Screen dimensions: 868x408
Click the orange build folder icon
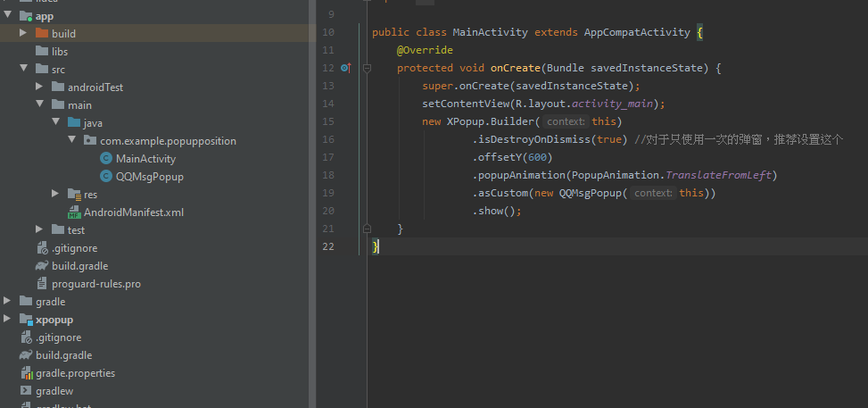coord(42,33)
